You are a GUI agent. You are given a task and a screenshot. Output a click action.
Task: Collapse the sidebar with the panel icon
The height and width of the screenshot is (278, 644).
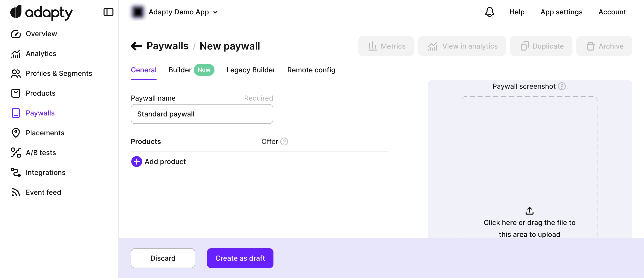coord(108,12)
